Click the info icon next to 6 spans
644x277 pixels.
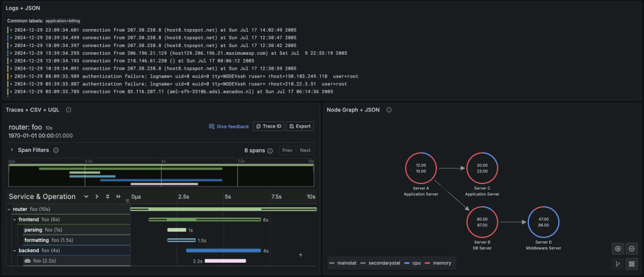coord(270,151)
